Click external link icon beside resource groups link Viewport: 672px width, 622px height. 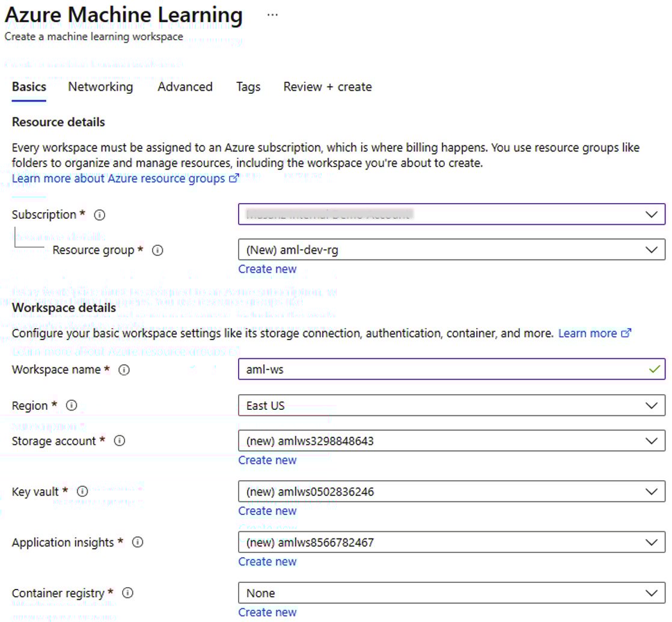[234, 178]
